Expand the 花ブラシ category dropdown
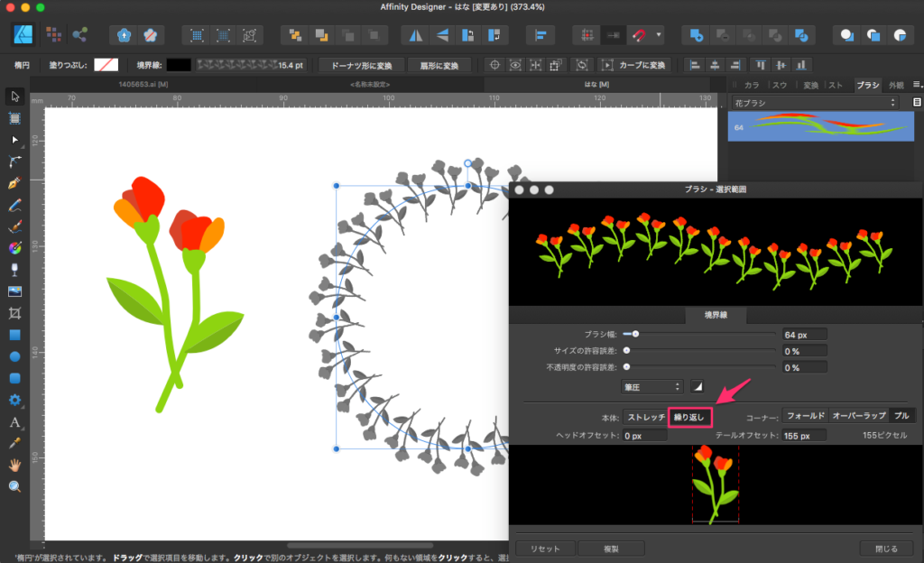924x563 pixels. click(815, 103)
